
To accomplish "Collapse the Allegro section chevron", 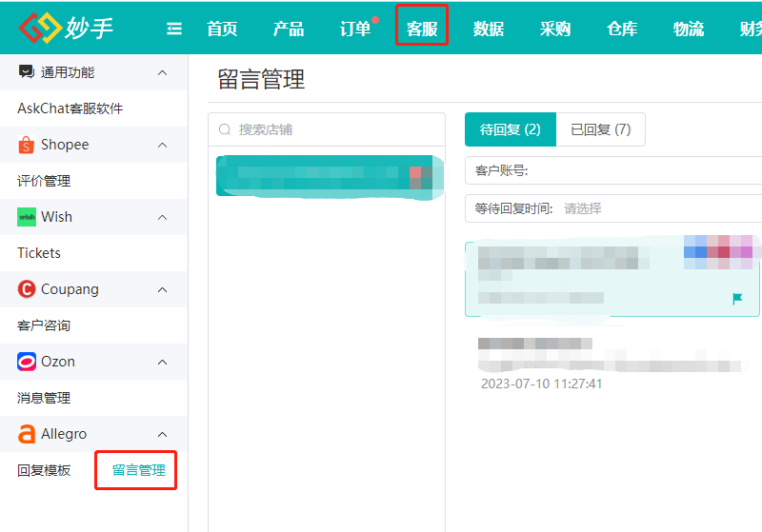I will click(162, 434).
